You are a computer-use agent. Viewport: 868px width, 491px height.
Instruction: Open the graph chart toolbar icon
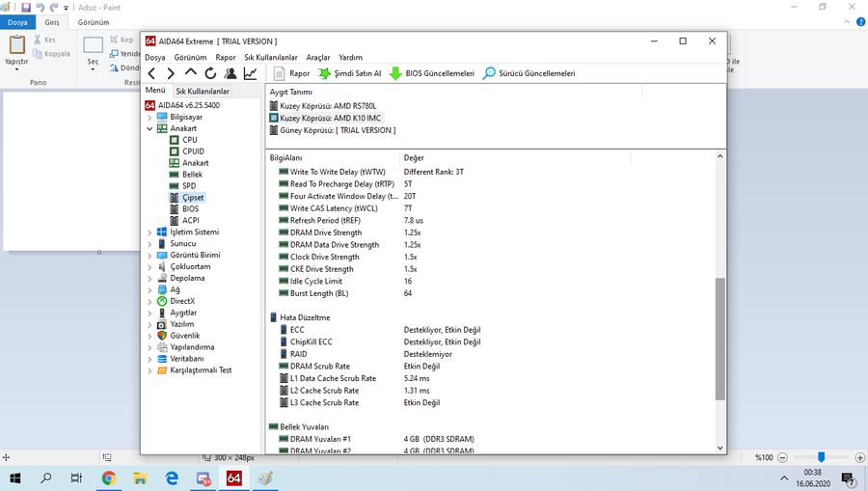point(250,73)
